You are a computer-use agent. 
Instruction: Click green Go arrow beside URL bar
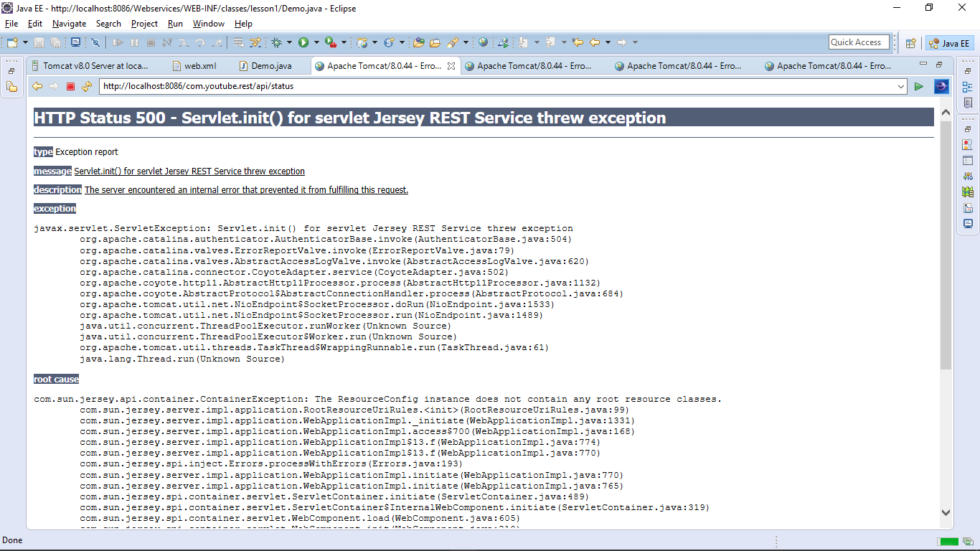click(x=918, y=87)
